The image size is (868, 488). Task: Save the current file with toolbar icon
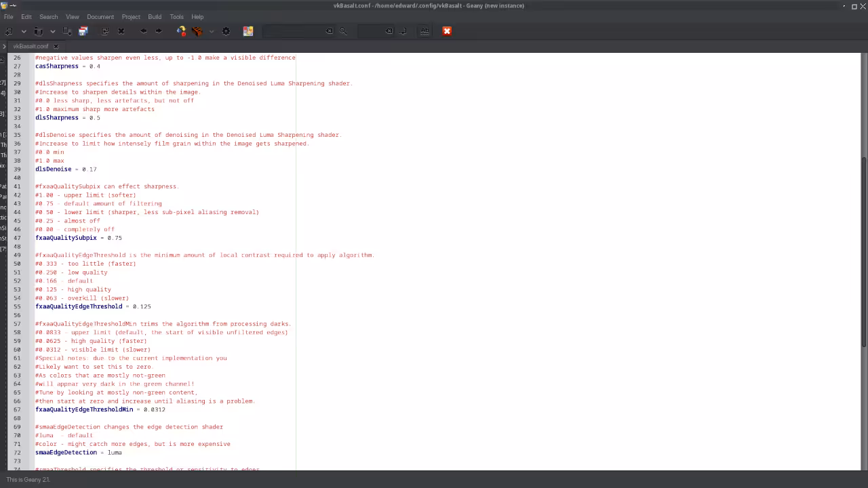tap(68, 31)
